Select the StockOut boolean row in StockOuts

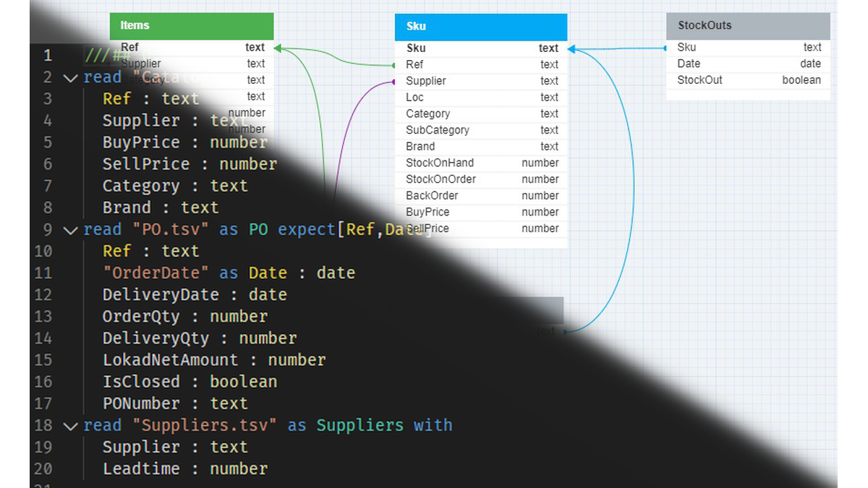(x=748, y=80)
